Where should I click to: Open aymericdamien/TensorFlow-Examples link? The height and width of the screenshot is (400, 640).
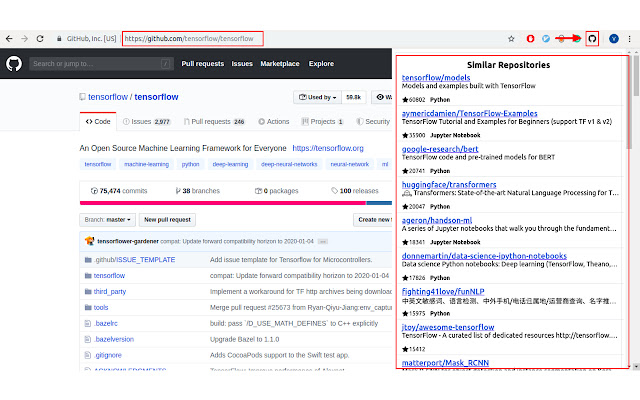tap(469, 113)
